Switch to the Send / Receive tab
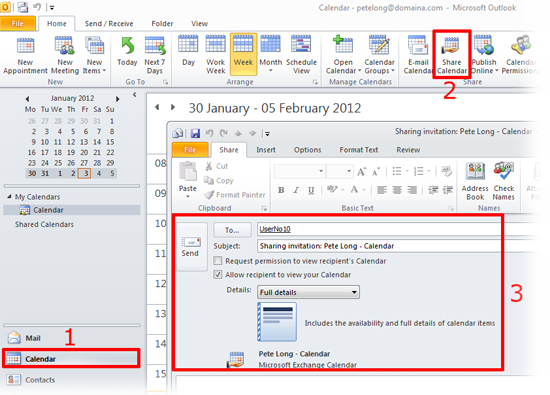Image resolution: width=550 pixels, height=395 pixels. click(x=109, y=24)
